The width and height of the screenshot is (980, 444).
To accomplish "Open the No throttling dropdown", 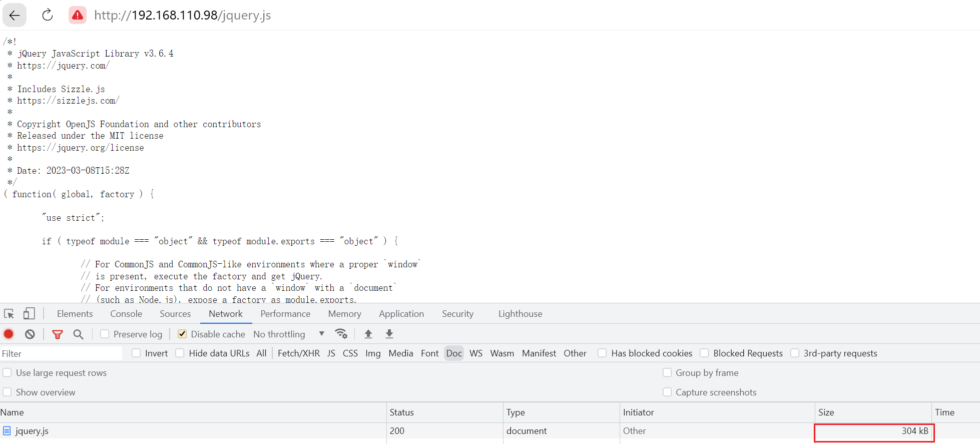I will pyautogui.click(x=289, y=334).
